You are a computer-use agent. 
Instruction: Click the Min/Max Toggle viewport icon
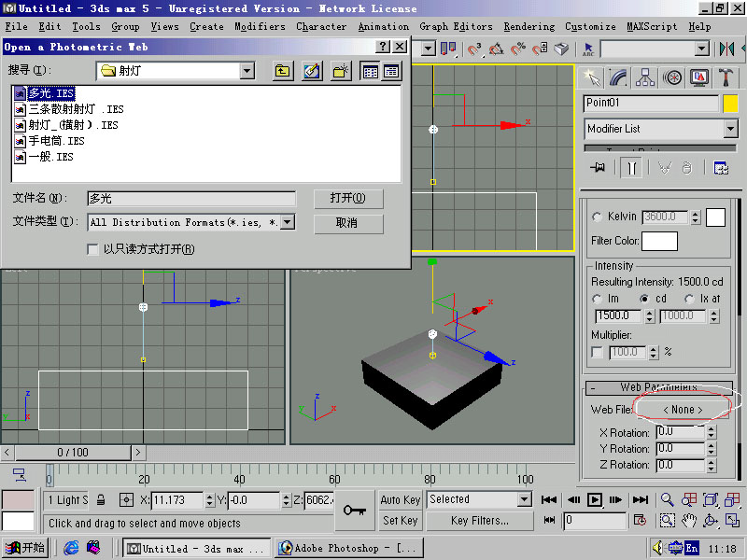[x=732, y=521]
